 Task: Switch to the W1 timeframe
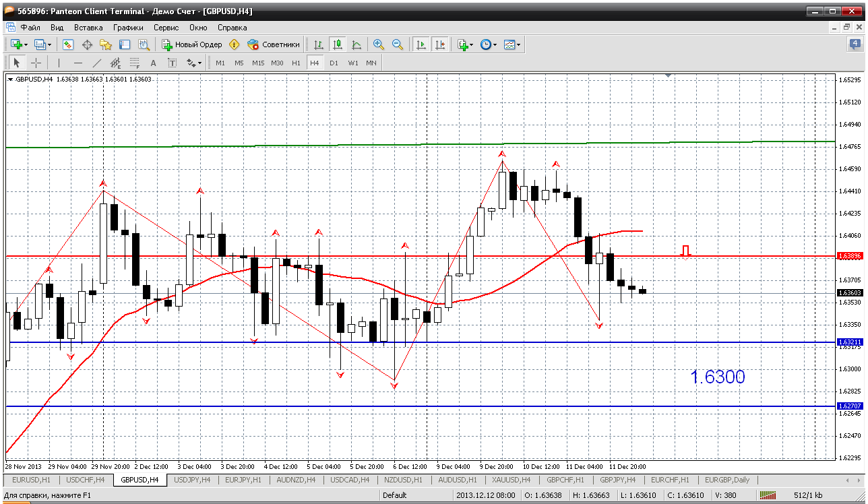[x=353, y=63]
